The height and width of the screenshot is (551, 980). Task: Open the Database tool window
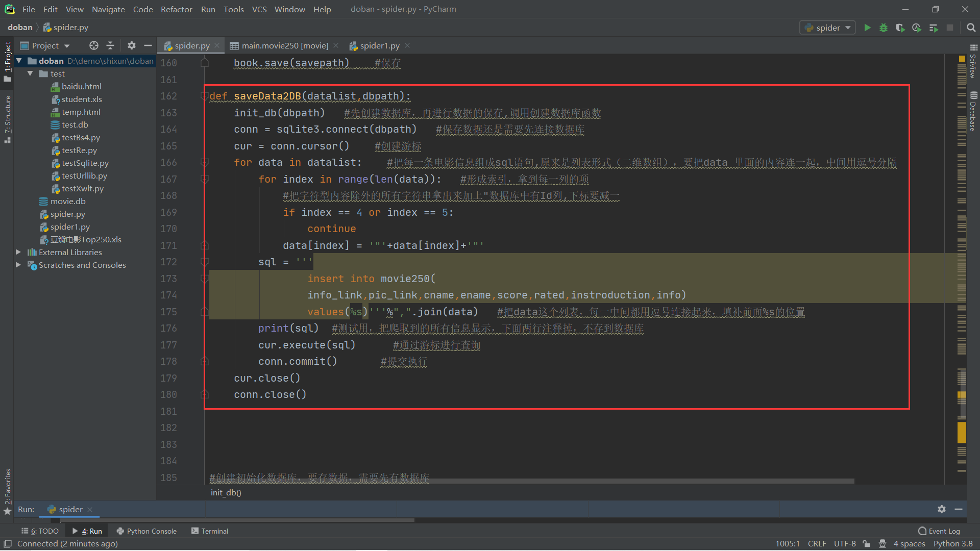click(x=973, y=110)
